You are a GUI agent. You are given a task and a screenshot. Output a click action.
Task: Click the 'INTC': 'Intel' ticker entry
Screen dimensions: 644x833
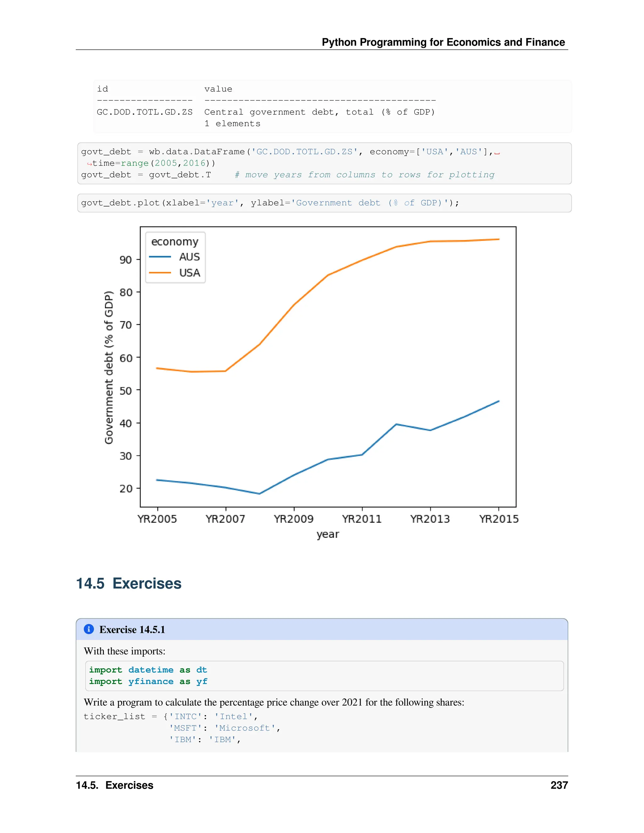tap(213, 717)
